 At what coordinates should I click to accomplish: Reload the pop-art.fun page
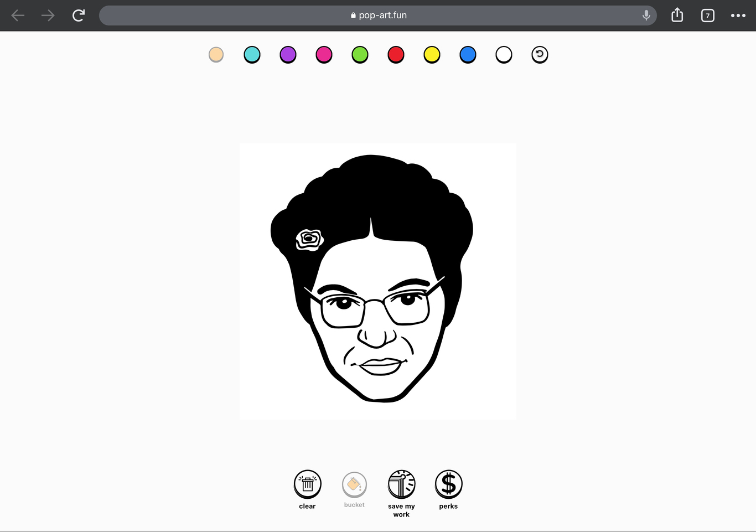[78, 15]
